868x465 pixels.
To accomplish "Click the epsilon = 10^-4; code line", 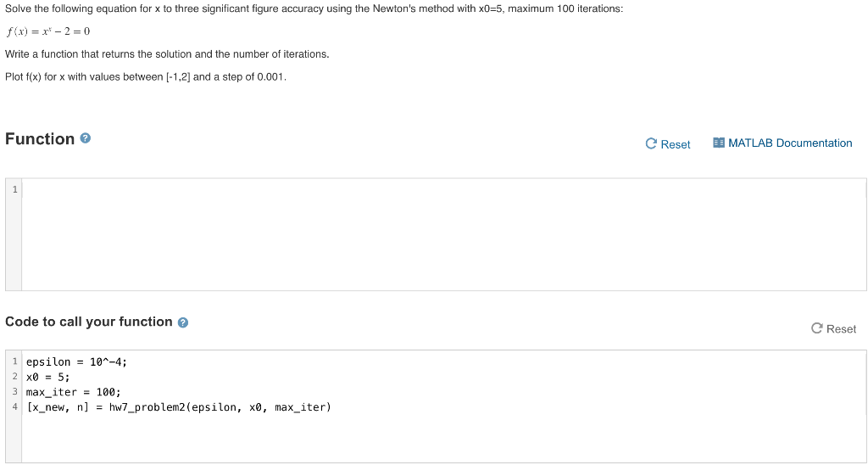I will coord(77,362).
